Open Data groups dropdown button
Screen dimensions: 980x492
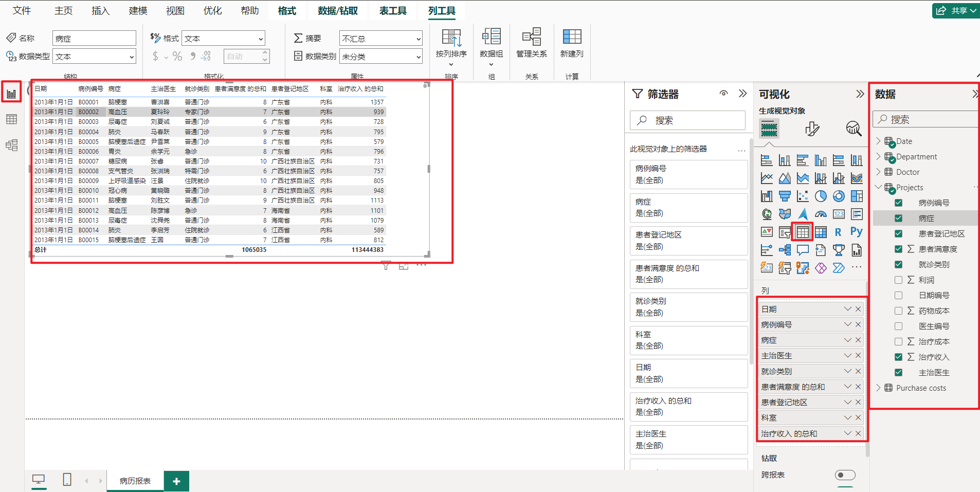pyautogui.click(x=492, y=47)
